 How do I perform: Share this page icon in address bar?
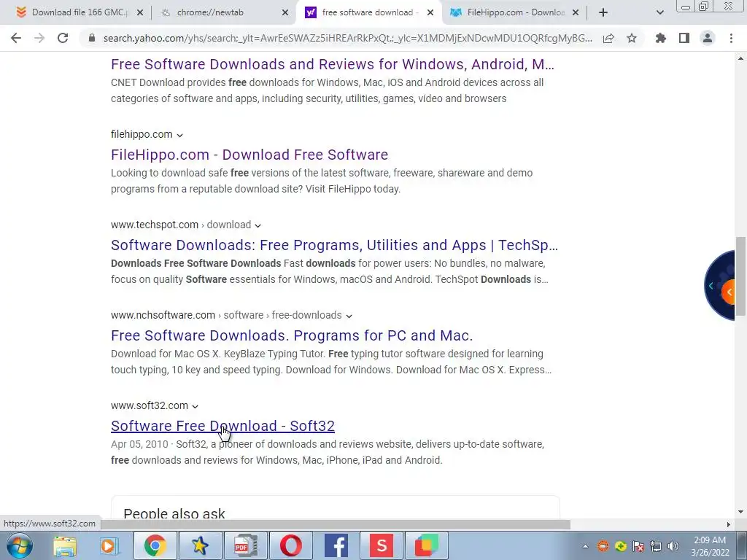[608, 38]
